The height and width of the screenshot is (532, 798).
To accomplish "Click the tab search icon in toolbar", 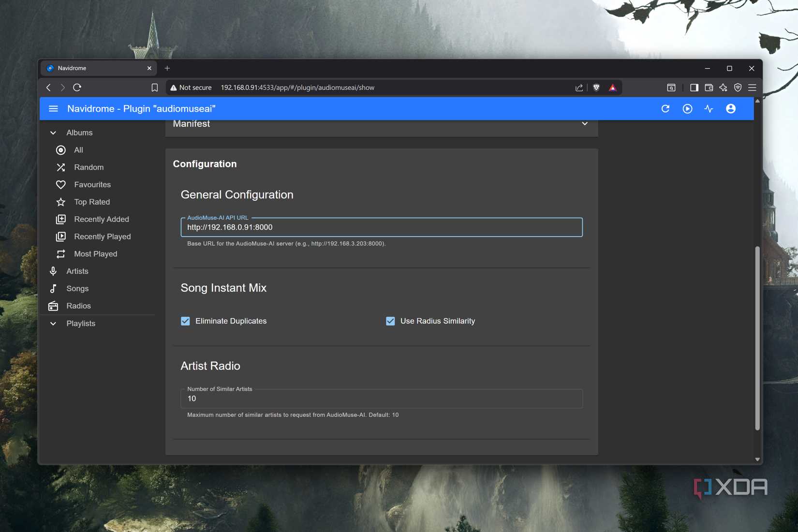I will tap(671, 88).
